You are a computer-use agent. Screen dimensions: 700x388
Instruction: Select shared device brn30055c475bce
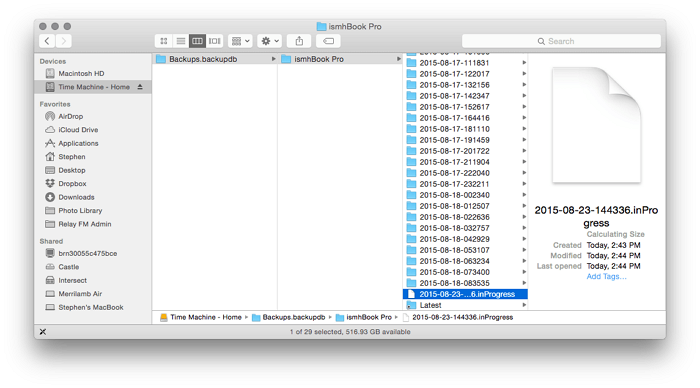pyautogui.click(x=93, y=253)
